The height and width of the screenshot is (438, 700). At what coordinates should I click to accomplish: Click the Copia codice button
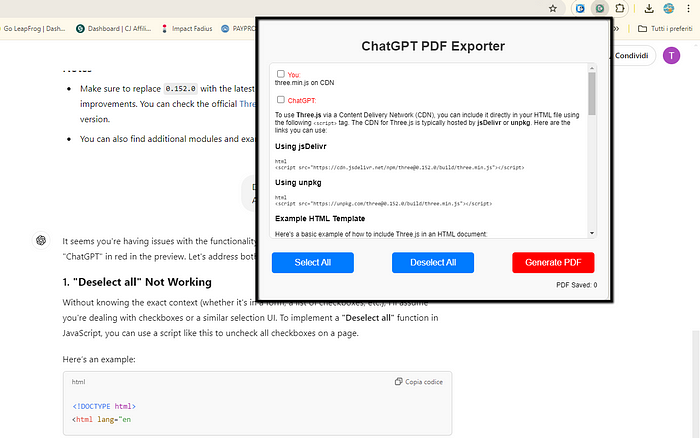point(419,382)
